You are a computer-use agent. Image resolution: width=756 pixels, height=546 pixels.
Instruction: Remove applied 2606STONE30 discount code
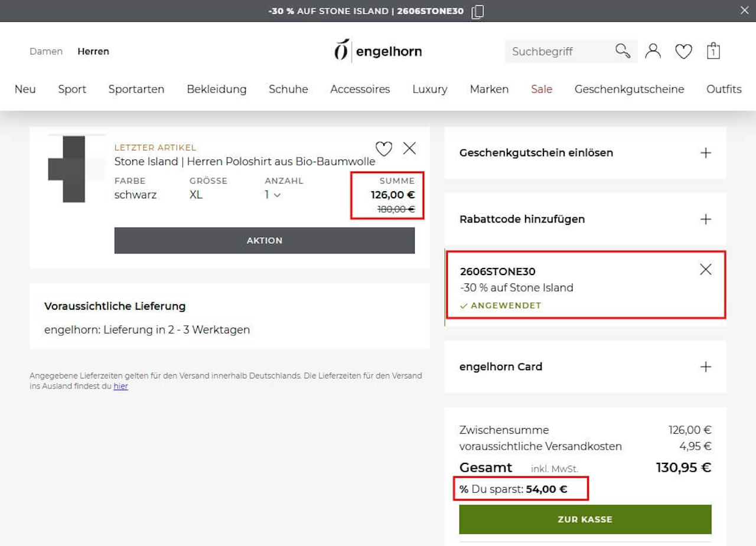(705, 269)
